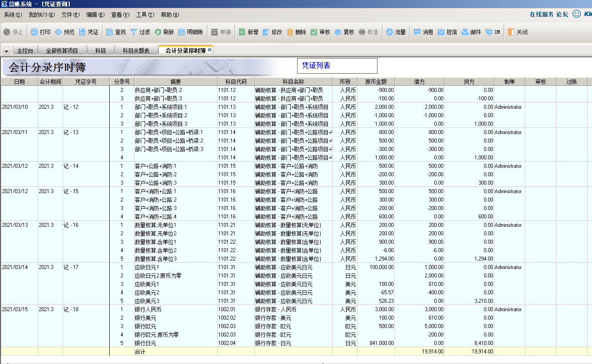Click the 在线服务 link
Image resolution: width=592 pixels, height=364 pixels.
[x=541, y=14]
